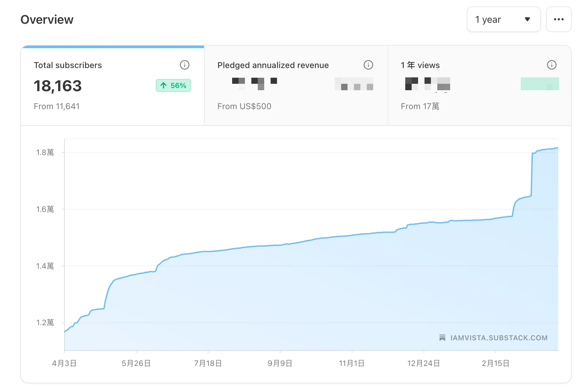Click the Substack bookmark logo watermark
The width and height of the screenshot is (588, 391).
click(x=442, y=338)
